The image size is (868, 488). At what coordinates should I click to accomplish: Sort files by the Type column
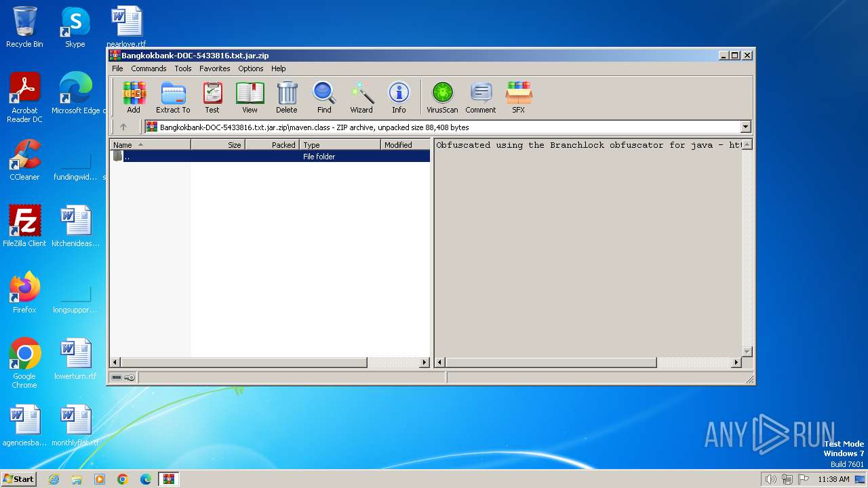tap(340, 145)
